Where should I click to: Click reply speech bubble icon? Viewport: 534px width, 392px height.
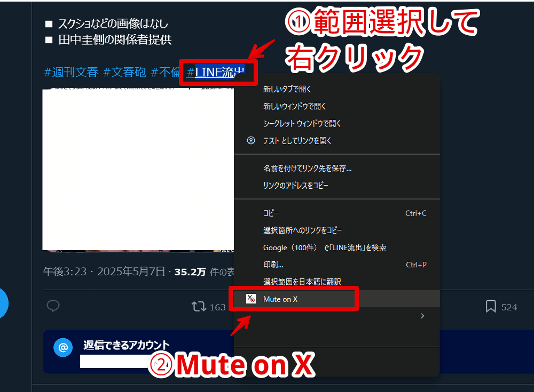click(x=53, y=306)
